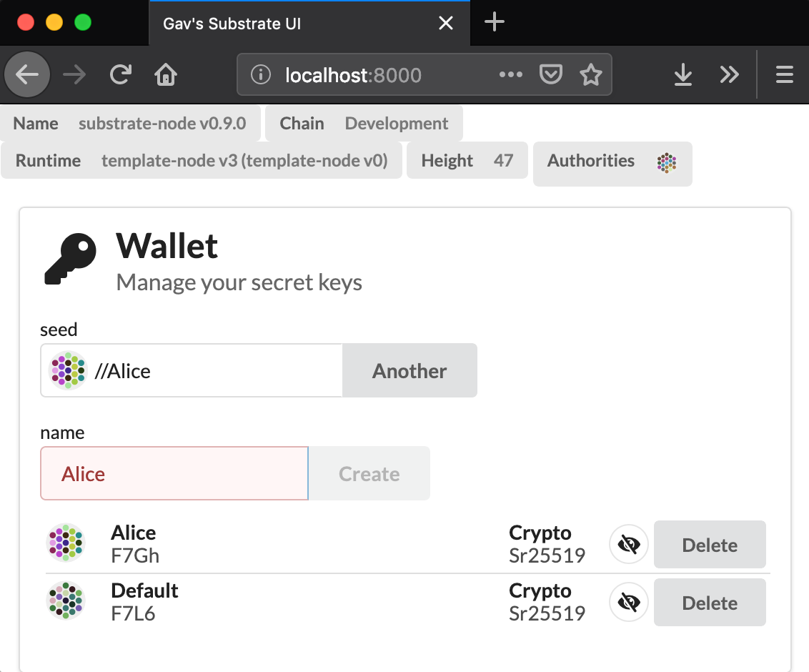The height and width of the screenshot is (672, 809).
Task: Select the Gav's Substrate UI tab
Action: [x=309, y=23]
